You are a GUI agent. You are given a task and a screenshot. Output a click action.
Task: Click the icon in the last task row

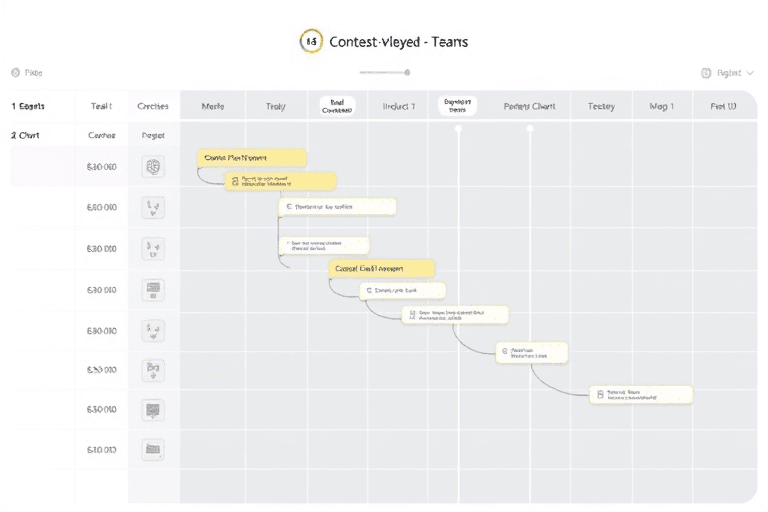coord(154,450)
